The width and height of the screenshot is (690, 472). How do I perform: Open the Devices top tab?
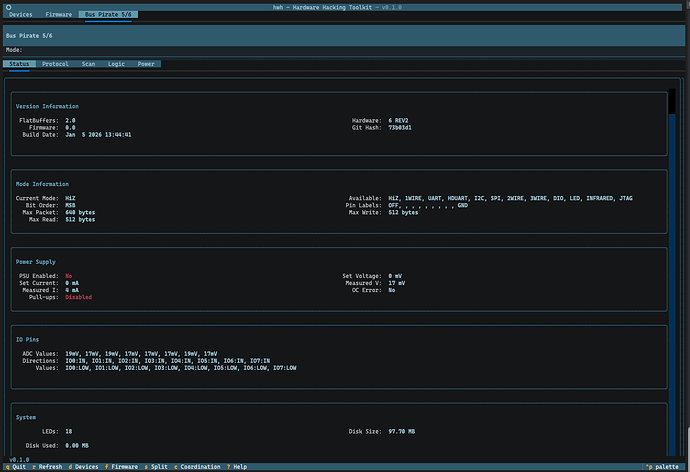pos(19,15)
